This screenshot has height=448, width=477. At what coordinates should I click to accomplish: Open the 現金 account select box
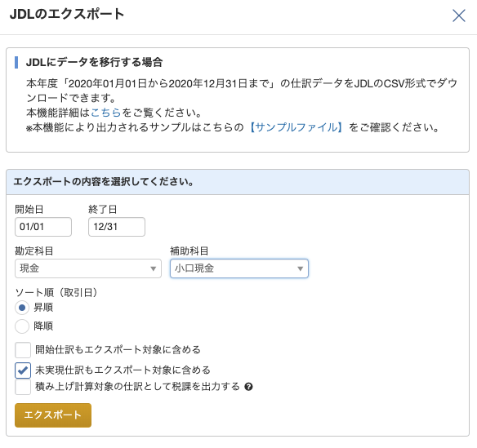pos(88,268)
